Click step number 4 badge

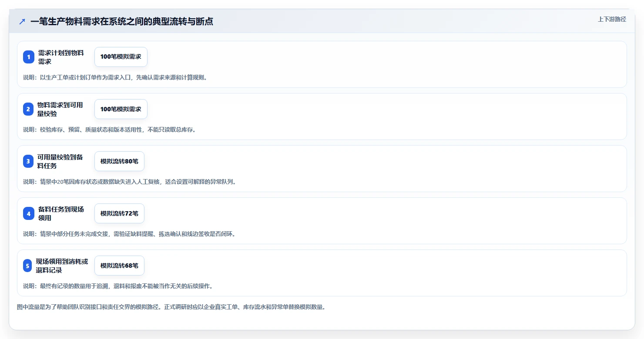coord(29,213)
